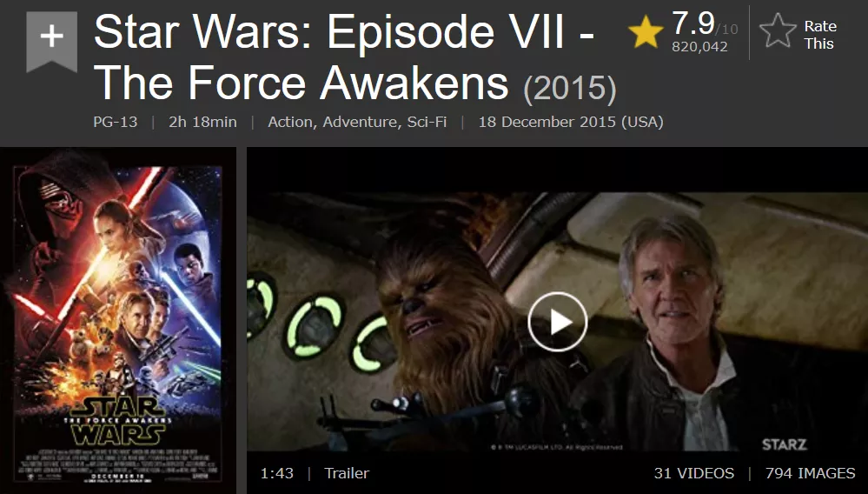Open the Sci-Fi genre link

click(x=427, y=122)
